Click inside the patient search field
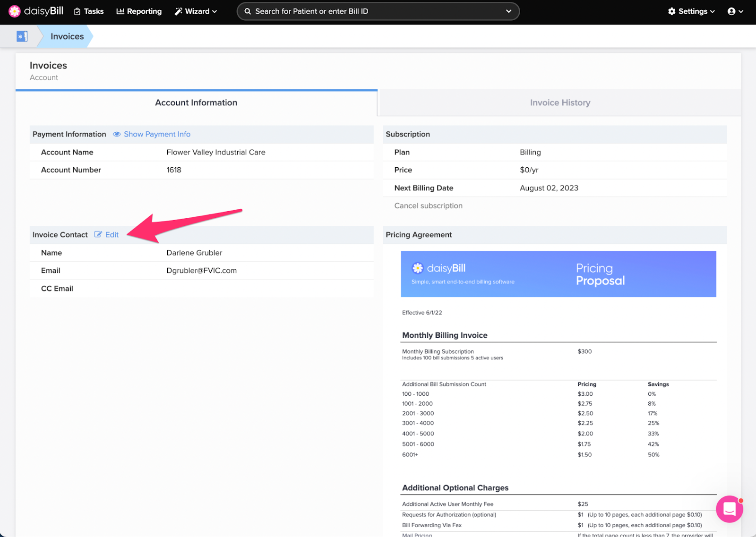 [x=354, y=11]
